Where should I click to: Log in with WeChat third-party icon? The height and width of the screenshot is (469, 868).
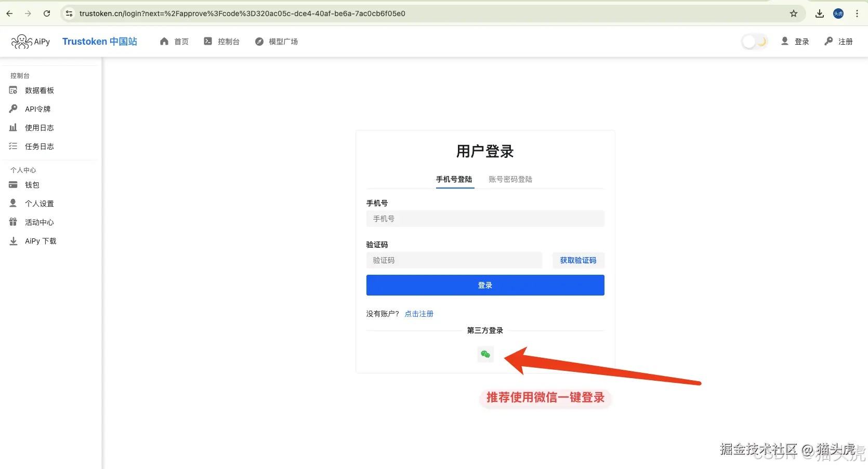485,354
